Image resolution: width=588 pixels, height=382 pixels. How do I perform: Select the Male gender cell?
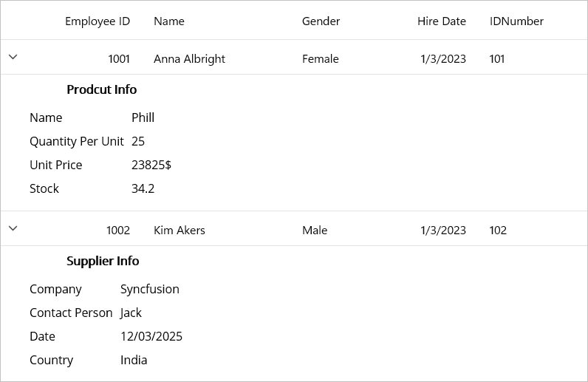(x=315, y=231)
